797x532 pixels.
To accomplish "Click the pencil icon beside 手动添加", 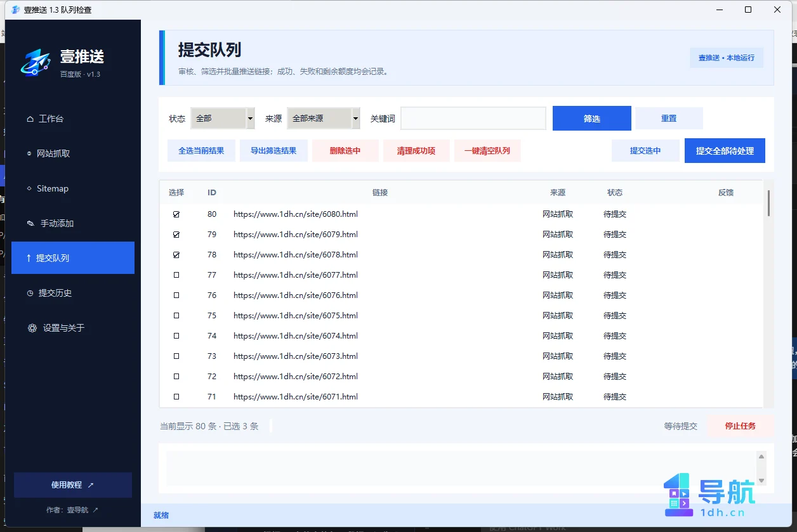I will point(30,223).
